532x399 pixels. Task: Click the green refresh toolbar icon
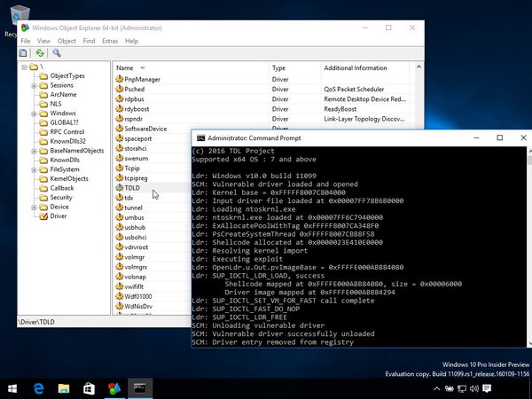(x=40, y=53)
